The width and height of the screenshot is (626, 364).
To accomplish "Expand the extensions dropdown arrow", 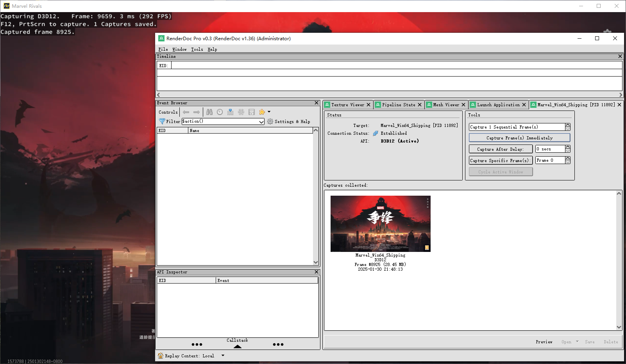I will point(269,112).
